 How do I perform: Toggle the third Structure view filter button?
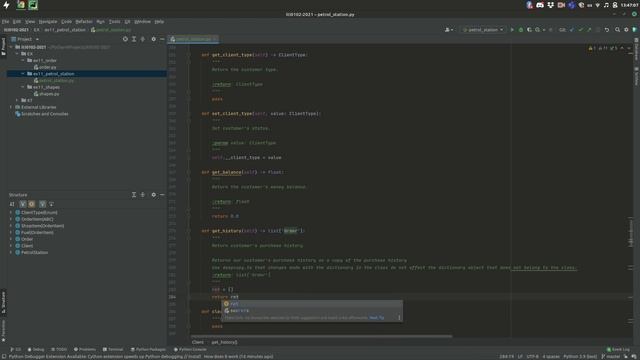(x=42, y=204)
